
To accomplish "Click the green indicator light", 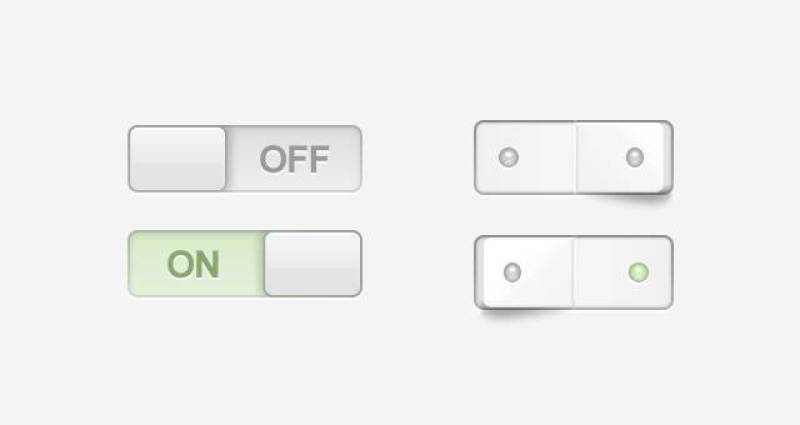I will coord(638,272).
